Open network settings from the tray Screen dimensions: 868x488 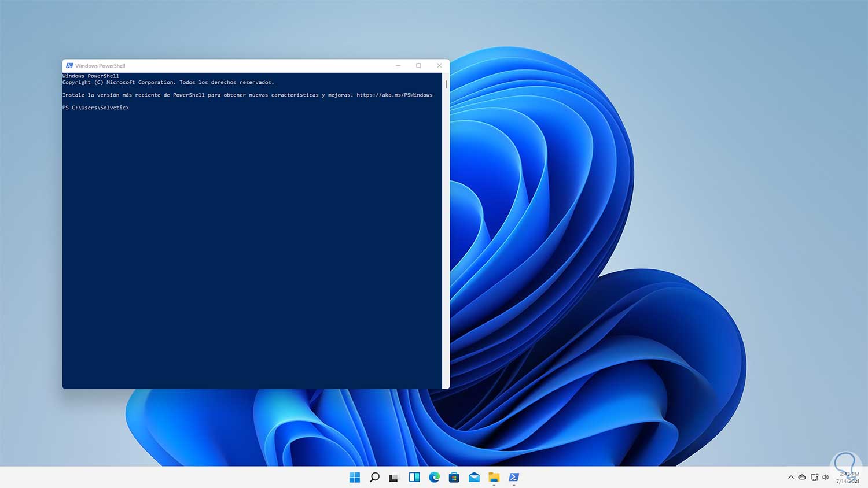(814, 478)
